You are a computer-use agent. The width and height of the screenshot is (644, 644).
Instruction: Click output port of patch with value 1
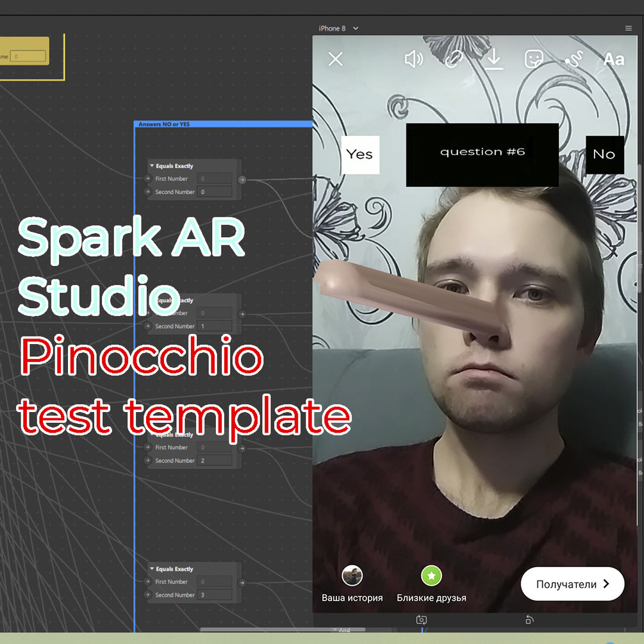[242, 314]
